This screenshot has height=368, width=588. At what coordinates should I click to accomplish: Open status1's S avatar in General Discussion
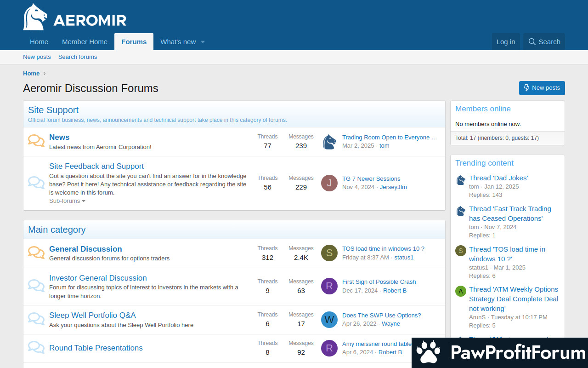[329, 253]
